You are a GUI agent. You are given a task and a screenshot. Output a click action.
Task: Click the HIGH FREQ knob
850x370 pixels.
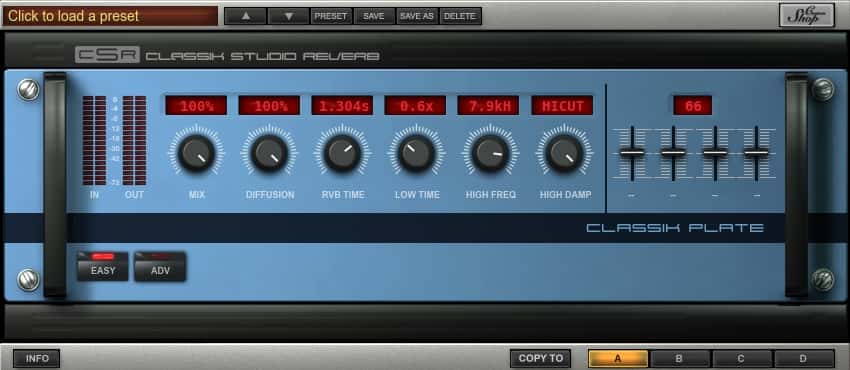[x=491, y=153]
